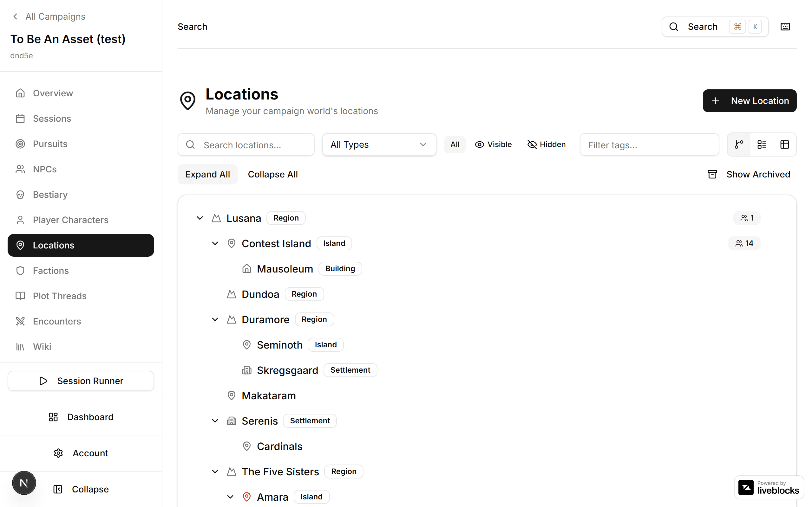
Task: Click the Show Archived archive-box icon
Action: tap(712, 174)
